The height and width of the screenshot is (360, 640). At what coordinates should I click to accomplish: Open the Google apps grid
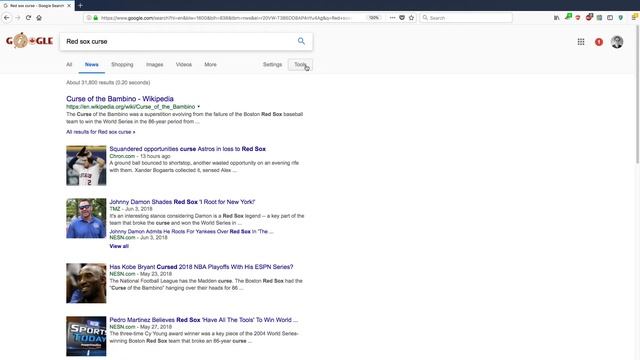tap(581, 42)
